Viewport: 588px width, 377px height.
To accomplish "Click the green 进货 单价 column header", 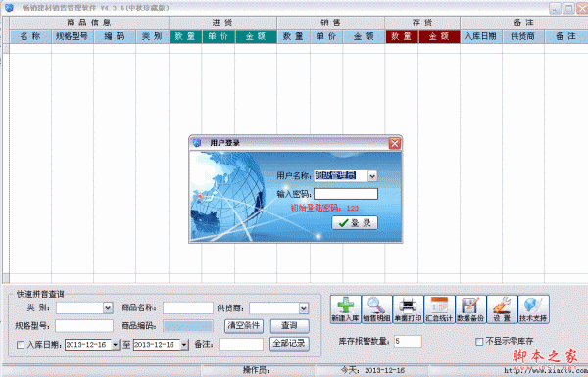I will click(x=219, y=36).
